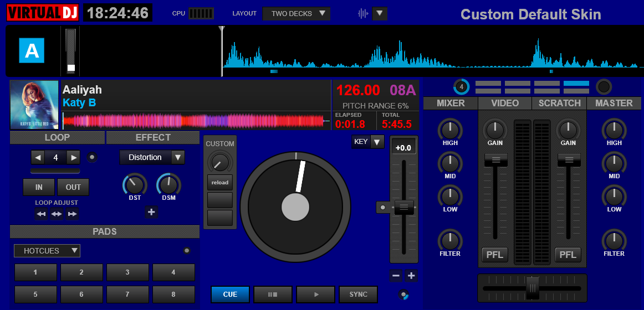Click the EFFECT section header
Screen dimensions: 644x310
(153, 138)
